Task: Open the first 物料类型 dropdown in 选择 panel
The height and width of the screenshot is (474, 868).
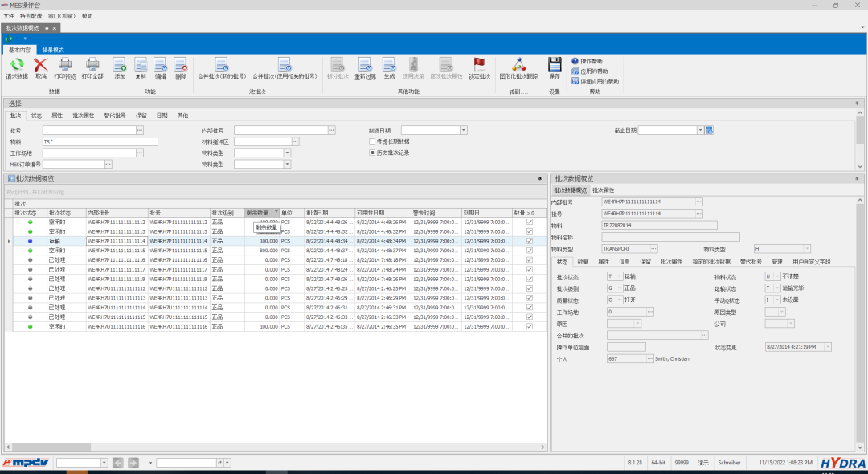Action: tap(287, 153)
